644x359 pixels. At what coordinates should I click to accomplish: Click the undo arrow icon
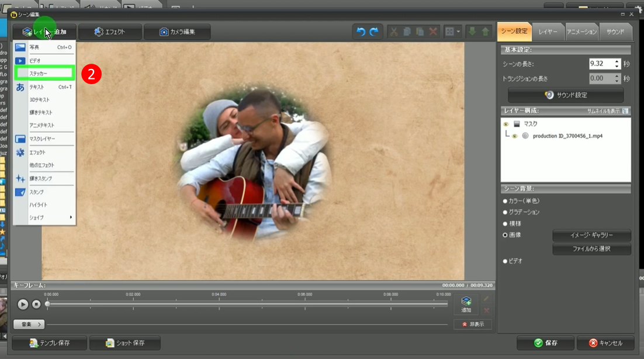tap(361, 32)
